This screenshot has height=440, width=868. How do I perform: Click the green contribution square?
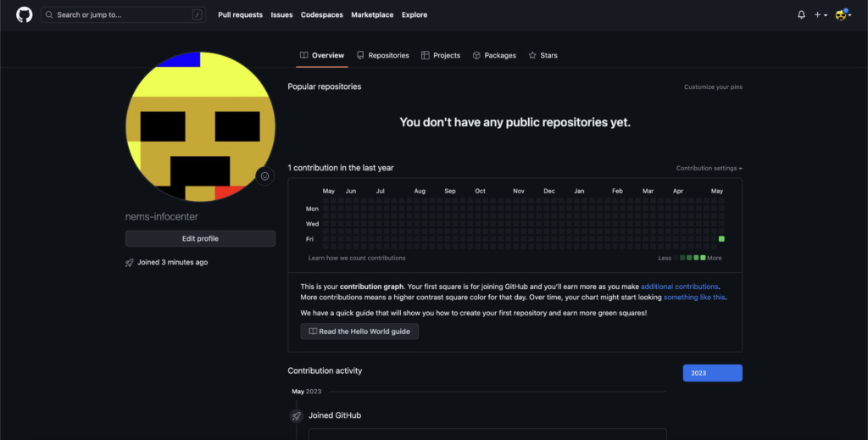coord(721,239)
